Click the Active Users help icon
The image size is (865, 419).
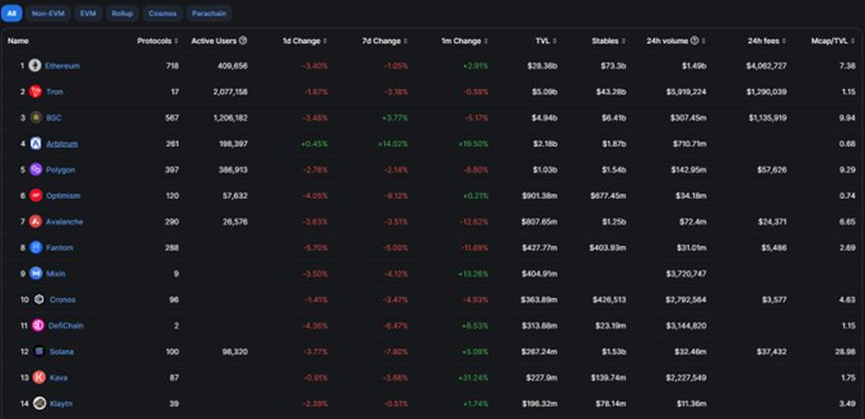point(243,41)
